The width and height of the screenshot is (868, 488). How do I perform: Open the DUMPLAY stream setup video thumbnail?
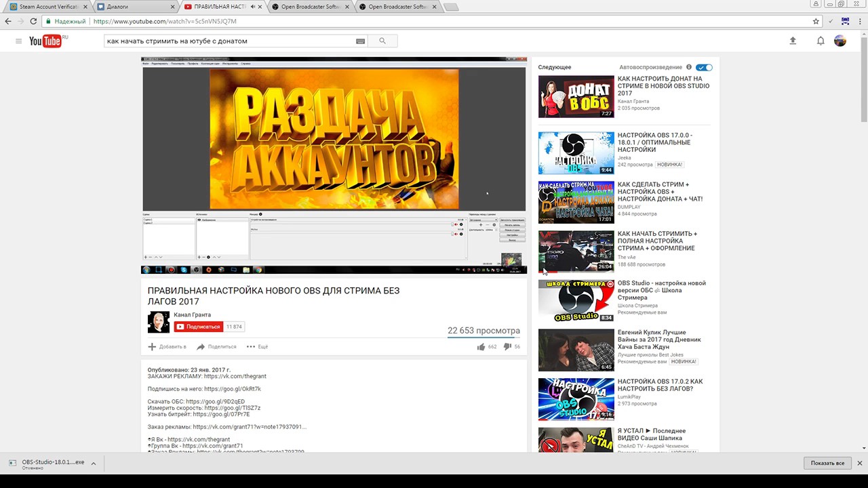click(x=576, y=203)
